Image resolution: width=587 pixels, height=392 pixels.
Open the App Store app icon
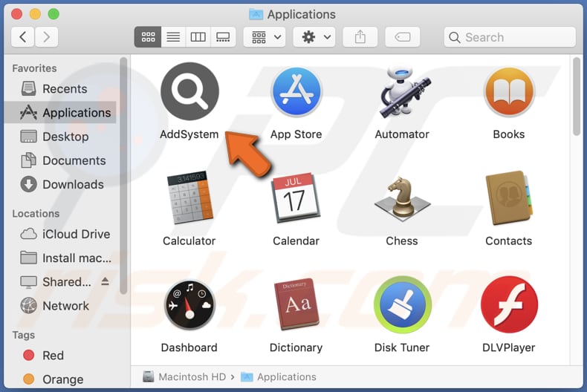click(296, 91)
